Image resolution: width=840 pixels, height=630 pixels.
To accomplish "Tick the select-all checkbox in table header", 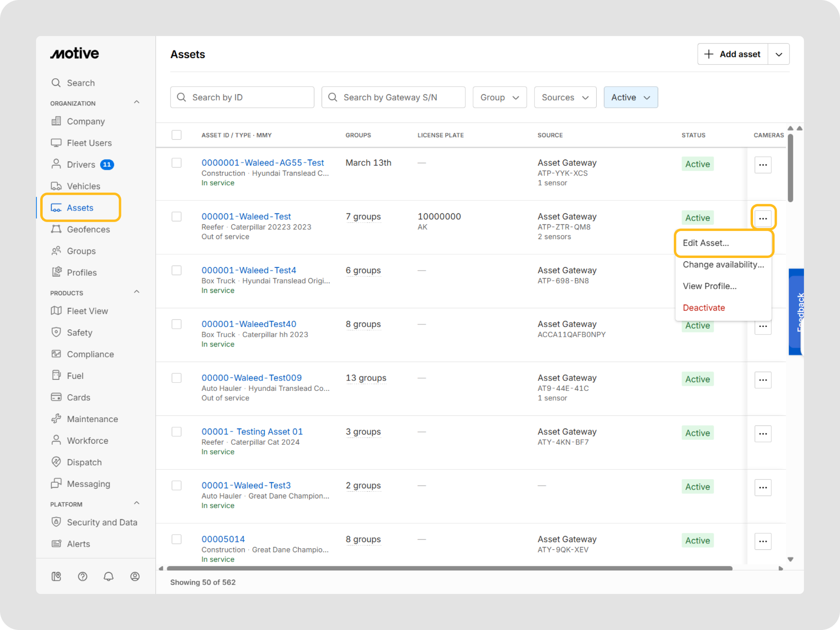I will click(x=176, y=135).
